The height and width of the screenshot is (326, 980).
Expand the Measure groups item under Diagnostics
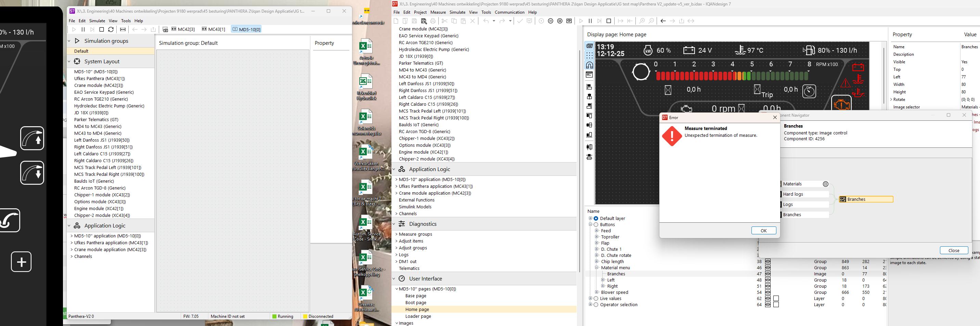396,234
